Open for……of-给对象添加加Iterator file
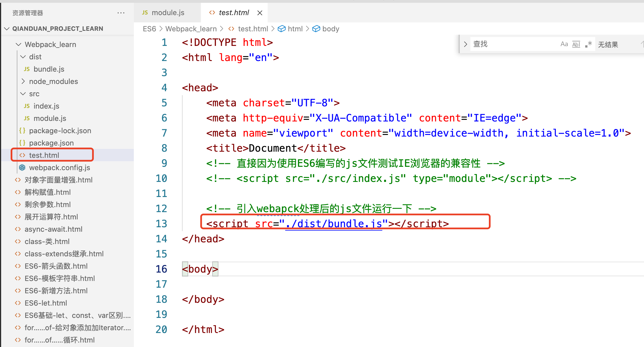 click(78, 328)
